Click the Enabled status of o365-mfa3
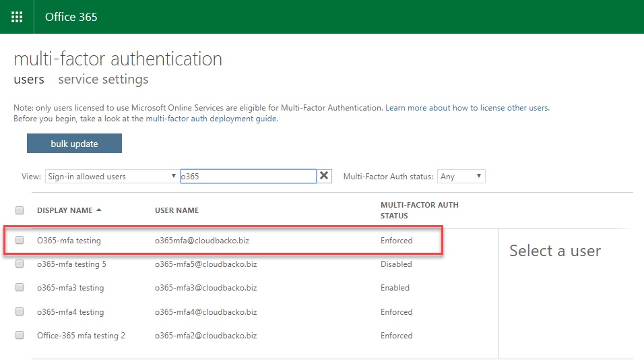Viewport: 644px width, 362px height. coord(395,288)
